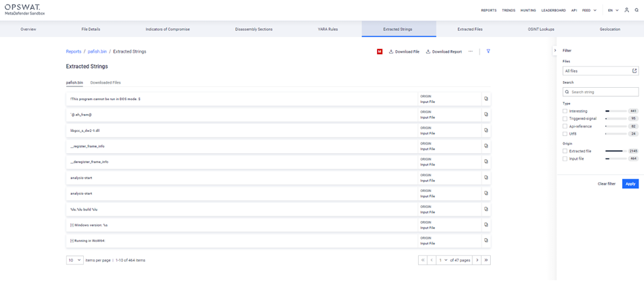This screenshot has height=283, width=644.
Task: Click Clear filter
Action: point(606,184)
